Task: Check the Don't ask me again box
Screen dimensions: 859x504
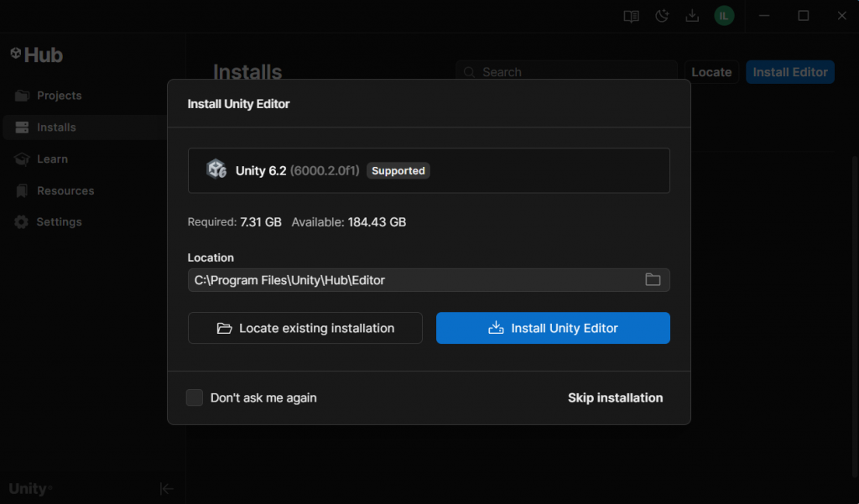Action: tap(195, 397)
